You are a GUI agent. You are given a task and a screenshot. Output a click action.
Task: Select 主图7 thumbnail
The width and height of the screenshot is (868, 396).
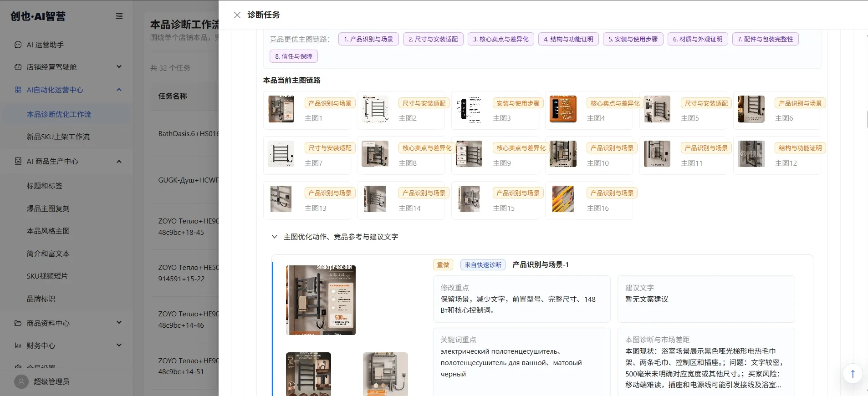(281, 154)
